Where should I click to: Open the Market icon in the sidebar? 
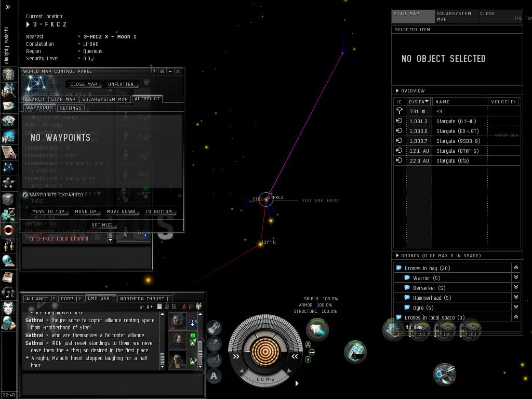[8, 137]
